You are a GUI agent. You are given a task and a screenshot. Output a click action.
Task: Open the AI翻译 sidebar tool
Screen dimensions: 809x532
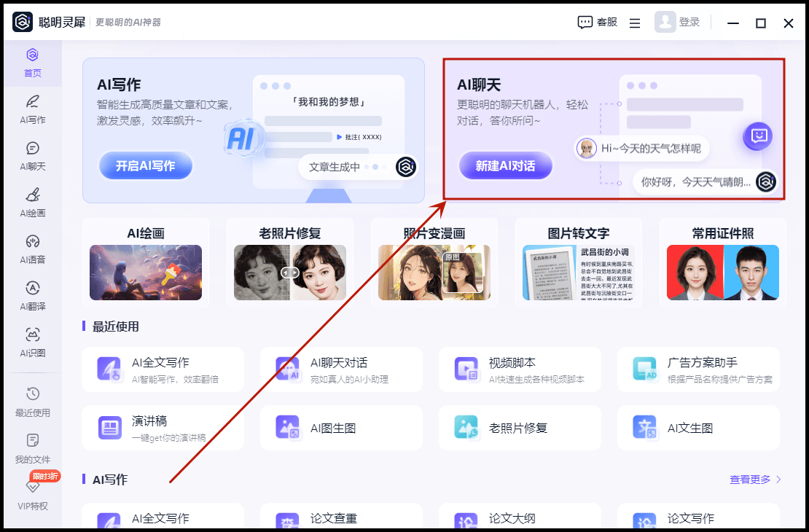(32, 295)
